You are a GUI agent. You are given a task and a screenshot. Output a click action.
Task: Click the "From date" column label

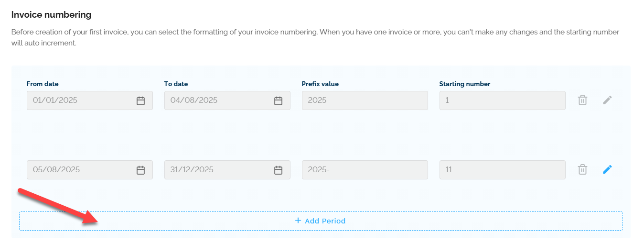click(x=43, y=84)
